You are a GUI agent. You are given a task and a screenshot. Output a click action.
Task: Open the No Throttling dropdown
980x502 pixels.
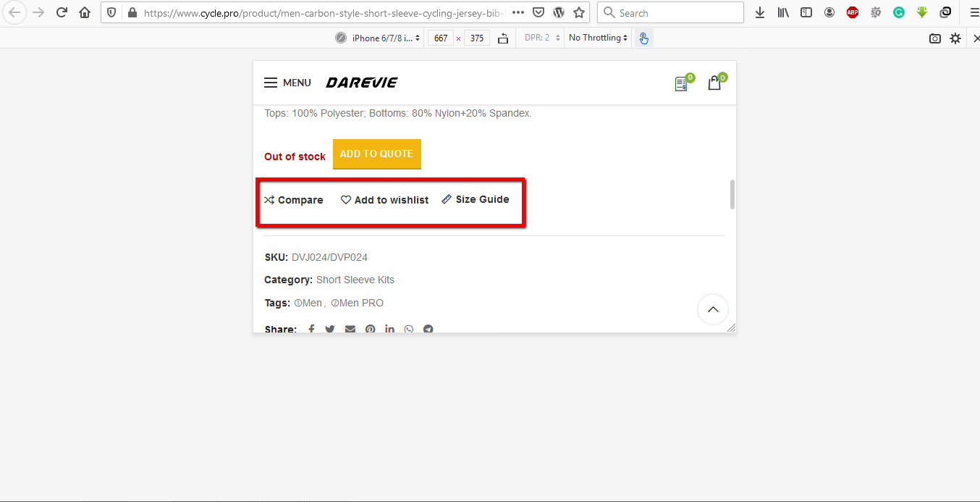pos(599,38)
